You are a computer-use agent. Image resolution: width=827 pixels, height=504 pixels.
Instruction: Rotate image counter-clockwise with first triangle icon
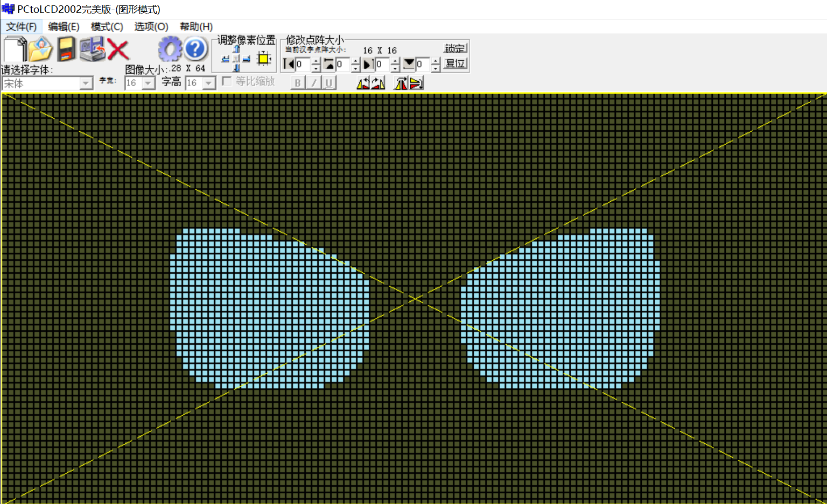click(363, 83)
